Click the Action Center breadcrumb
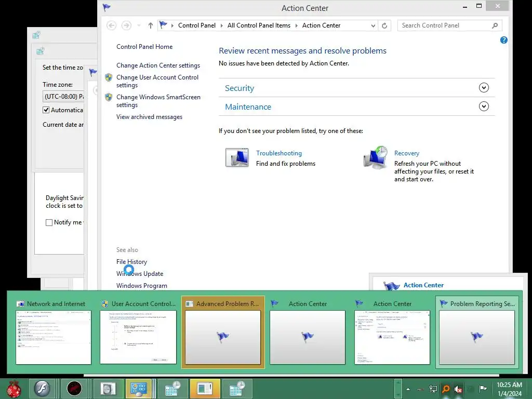532x399 pixels. 321,25
